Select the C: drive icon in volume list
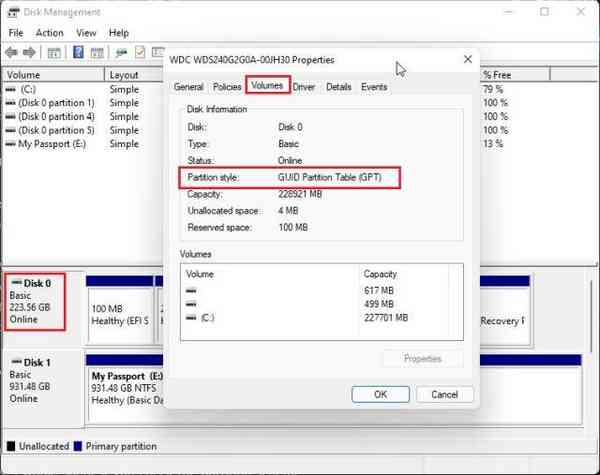600x475 pixels. pos(11,89)
